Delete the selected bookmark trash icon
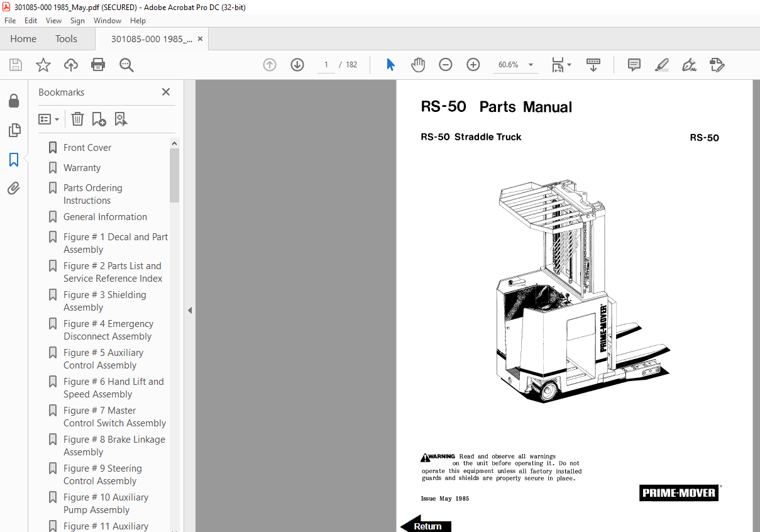The height and width of the screenshot is (532, 760). (x=77, y=119)
